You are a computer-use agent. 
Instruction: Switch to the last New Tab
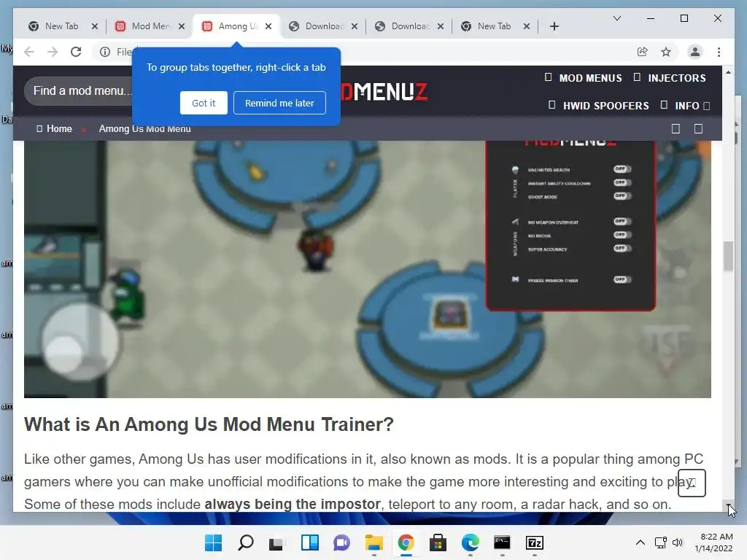tap(494, 26)
